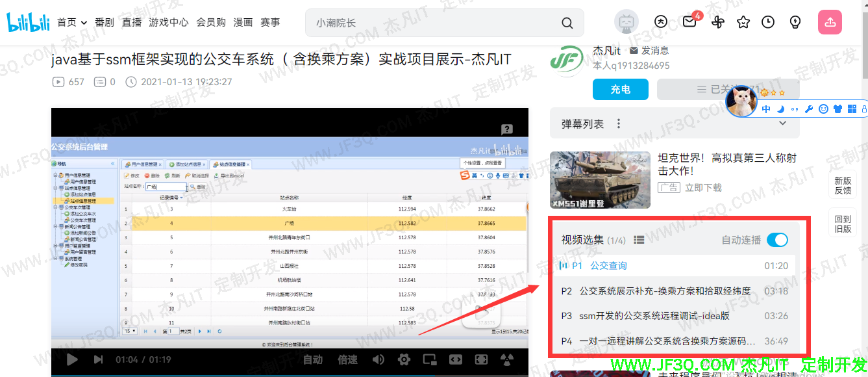Viewport: 868px width, 377px height.
Task: Expand the 弹幕列表 panel chevron
Action: pos(782,123)
